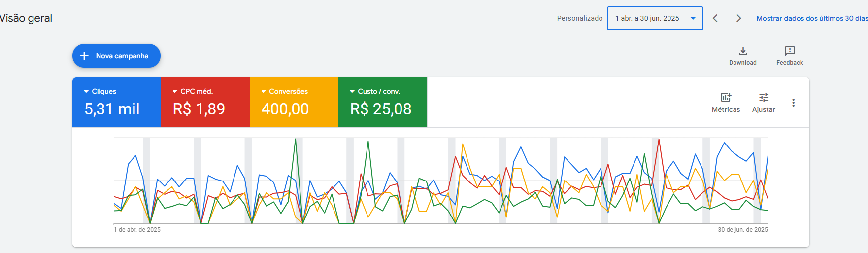Open the three-dot more options menu

click(793, 103)
